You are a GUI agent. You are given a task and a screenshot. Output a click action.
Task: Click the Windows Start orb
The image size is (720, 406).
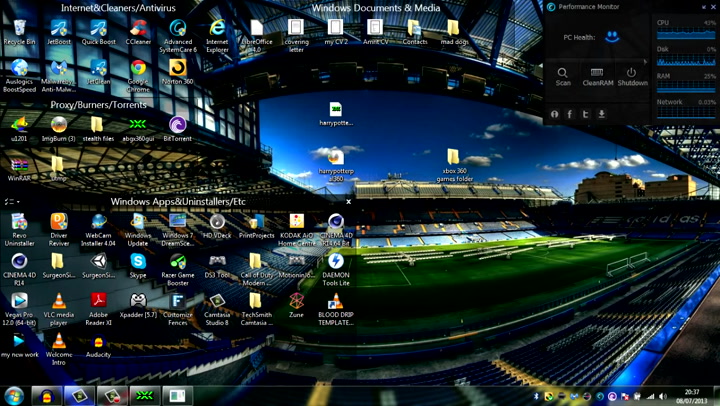point(14,395)
